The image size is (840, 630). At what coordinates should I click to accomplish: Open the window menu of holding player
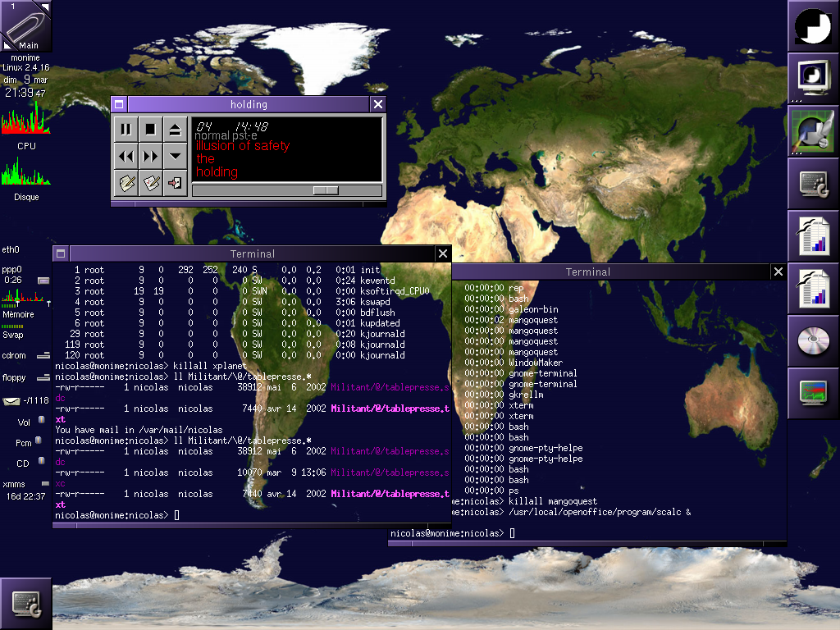click(x=119, y=104)
